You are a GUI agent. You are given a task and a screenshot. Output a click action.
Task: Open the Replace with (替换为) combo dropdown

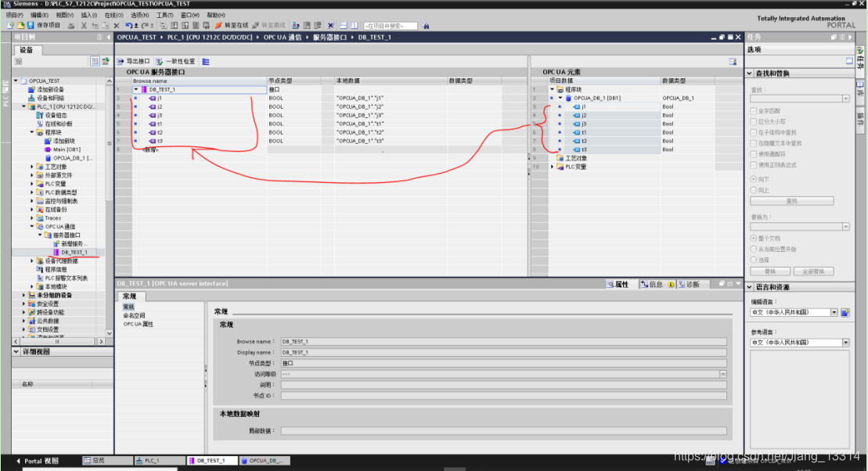[x=845, y=227]
